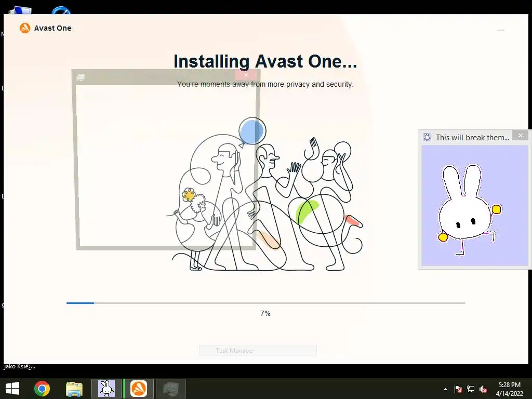Screen dimensions: 532x399
Task: Click the 7% progress text
Action: [265, 313]
